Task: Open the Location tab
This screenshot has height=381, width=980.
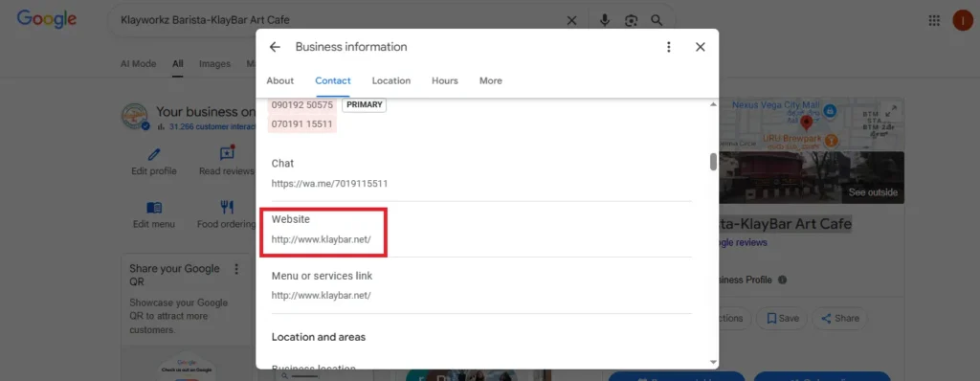Action: (391, 80)
